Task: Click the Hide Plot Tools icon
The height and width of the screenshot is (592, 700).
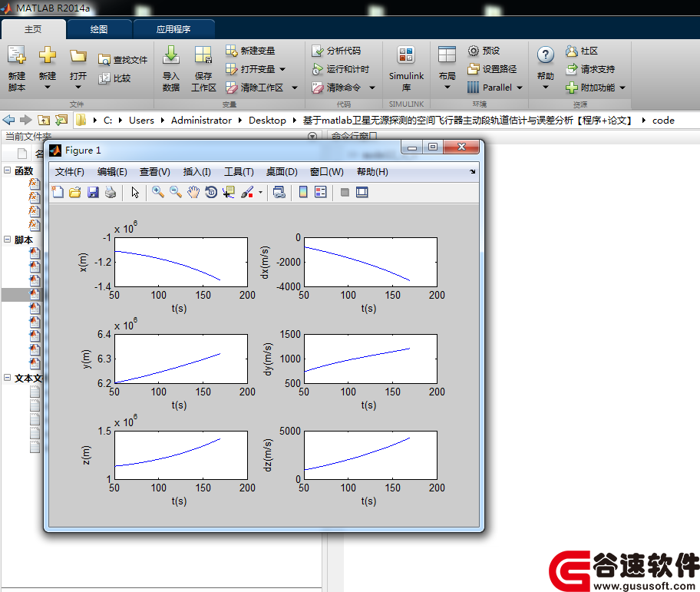Action: point(345,193)
